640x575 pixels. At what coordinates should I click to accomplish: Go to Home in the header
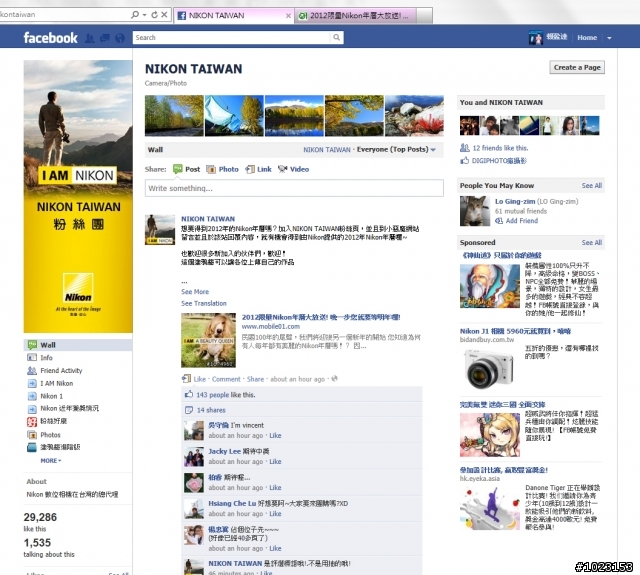click(x=587, y=38)
